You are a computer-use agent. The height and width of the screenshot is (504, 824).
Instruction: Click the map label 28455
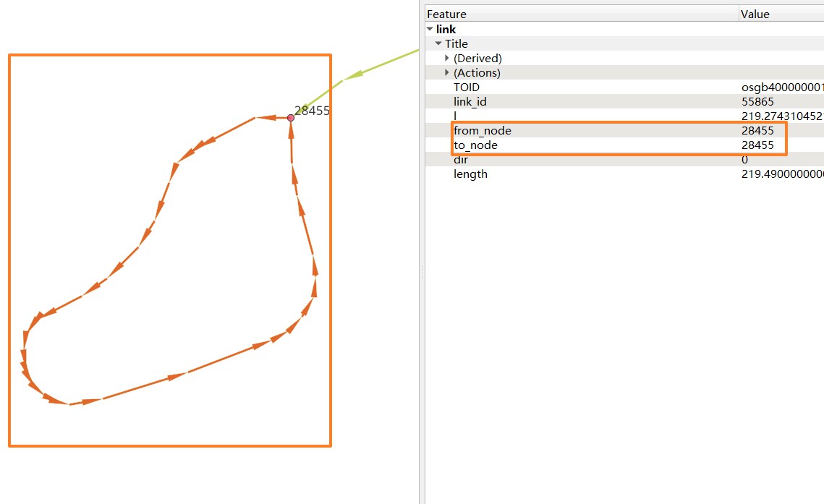312,110
